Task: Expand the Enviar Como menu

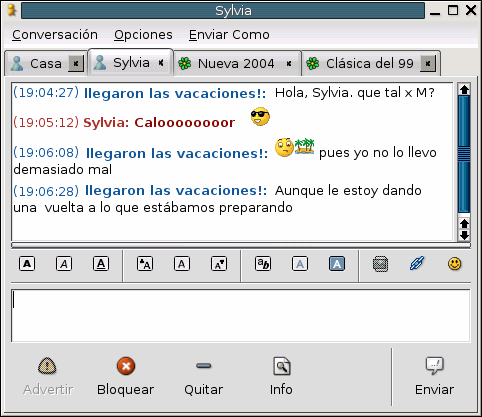Action: click(x=229, y=35)
